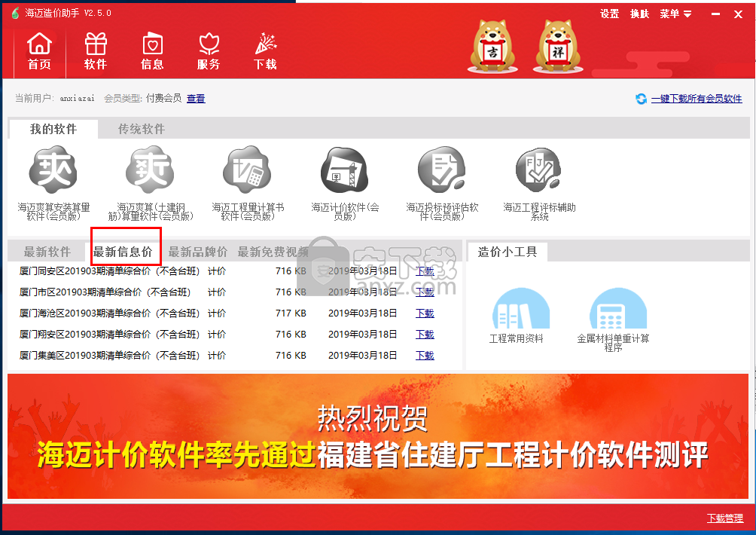The width and height of the screenshot is (756, 535).
Task: Click the 祥 mascot dog
Action: click(x=558, y=46)
